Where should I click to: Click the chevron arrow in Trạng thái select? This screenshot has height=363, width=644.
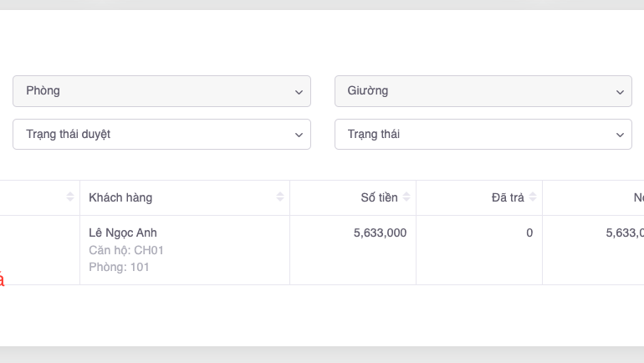(x=620, y=135)
